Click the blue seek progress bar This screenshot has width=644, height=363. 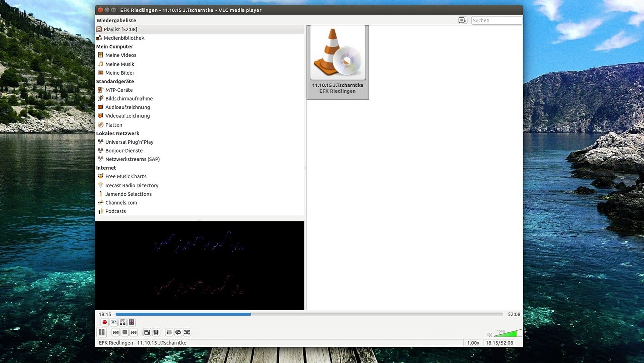pos(309,314)
